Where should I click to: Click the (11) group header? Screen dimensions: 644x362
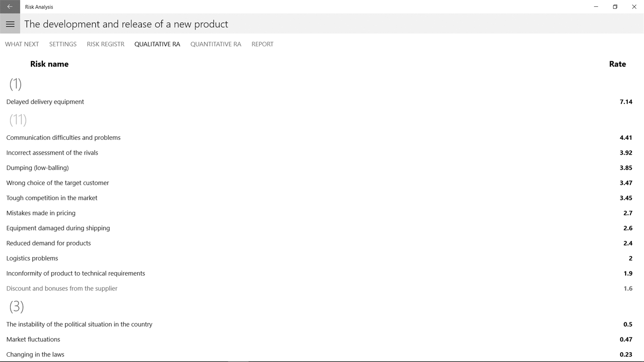point(18,119)
